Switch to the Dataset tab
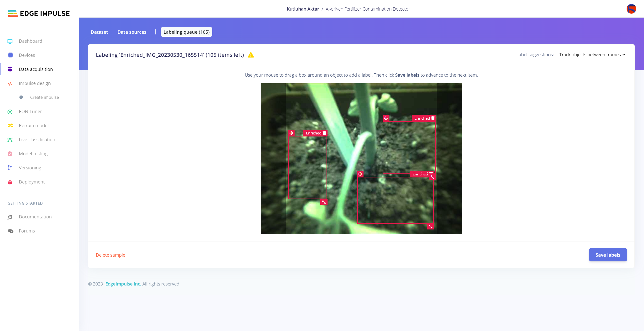The image size is (644, 331). [99, 32]
